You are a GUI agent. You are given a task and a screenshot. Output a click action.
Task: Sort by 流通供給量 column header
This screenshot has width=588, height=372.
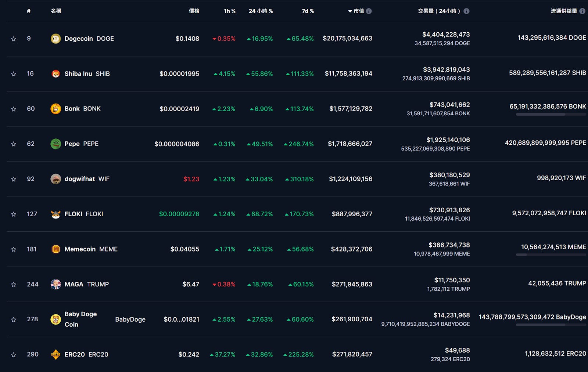564,11
